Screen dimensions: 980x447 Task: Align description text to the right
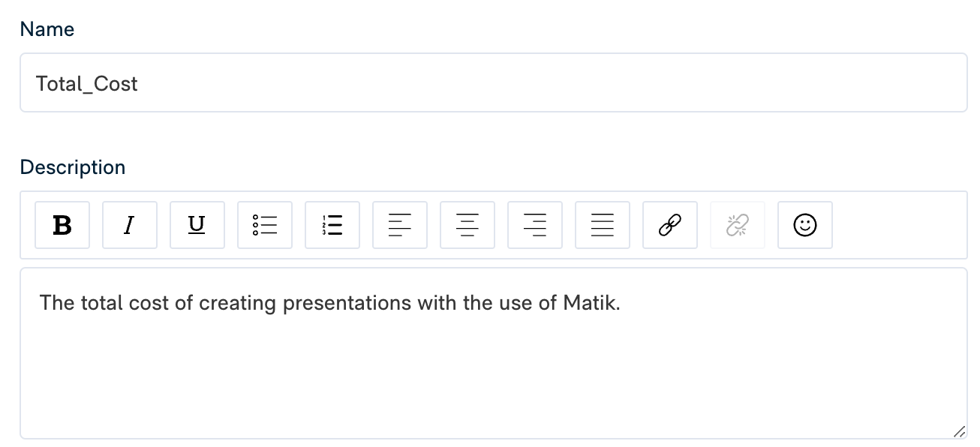click(x=535, y=225)
